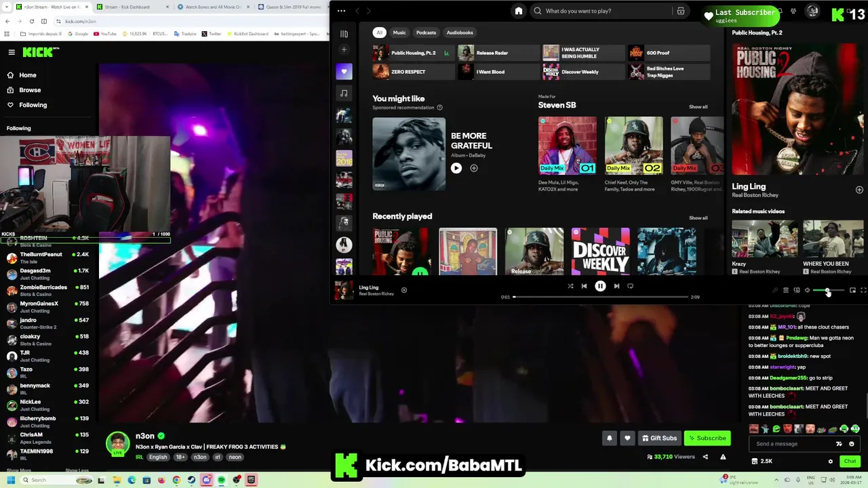
Task: Open the Spotify three-dots menu
Action: pyautogui.click(x=341, y=11)
